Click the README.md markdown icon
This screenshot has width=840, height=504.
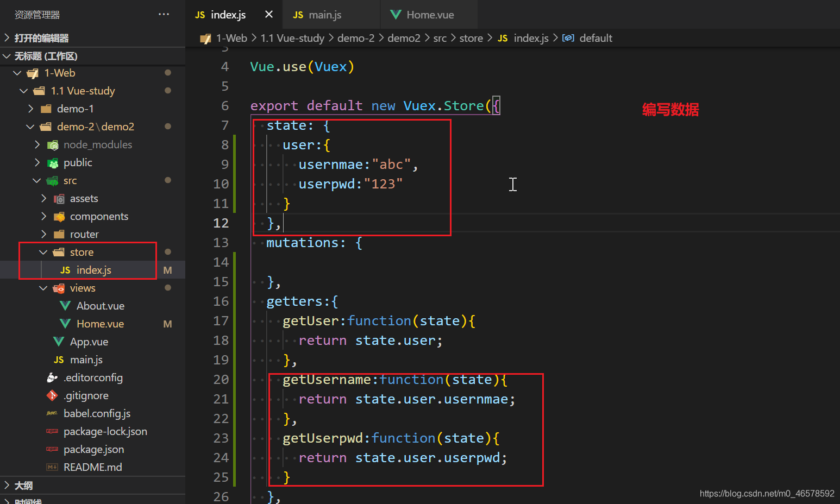52,467
